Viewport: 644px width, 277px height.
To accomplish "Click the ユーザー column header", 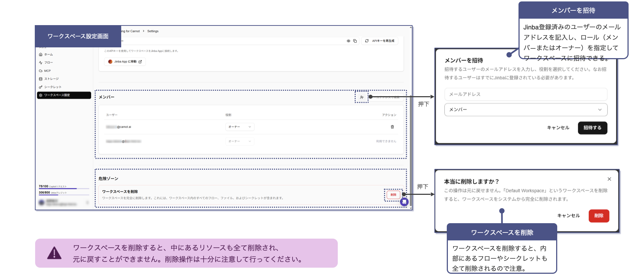I will click(112, 115).
